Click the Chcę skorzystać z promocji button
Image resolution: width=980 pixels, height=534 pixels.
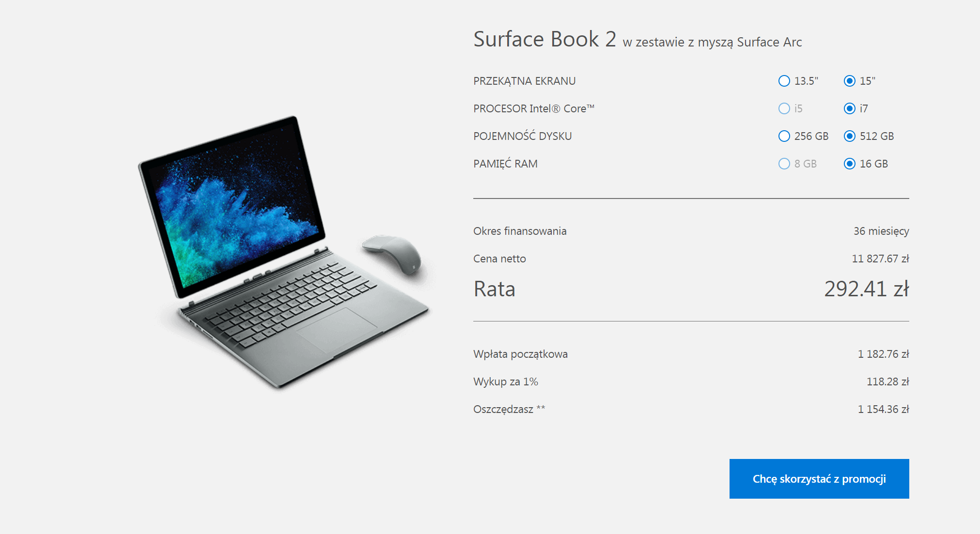pos(819,479)
